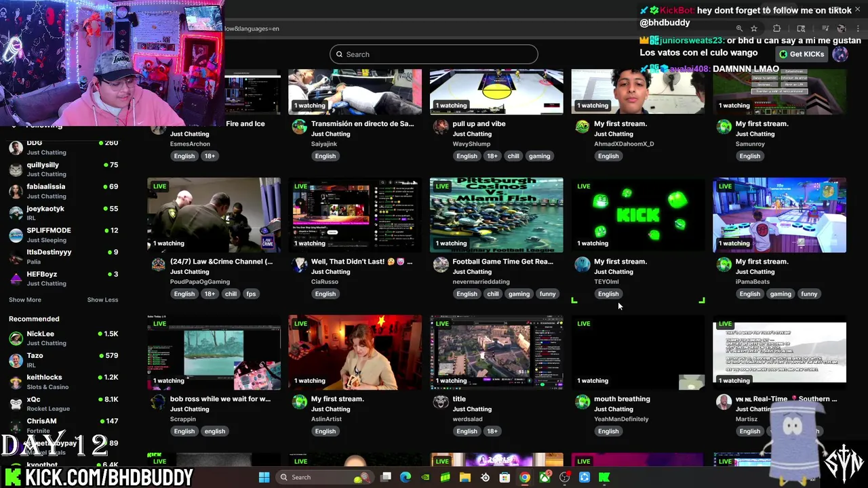Click the gaming tag on iPamaBeats stream
This screenshot has height=488, width=868.
(x=781, y=293)
